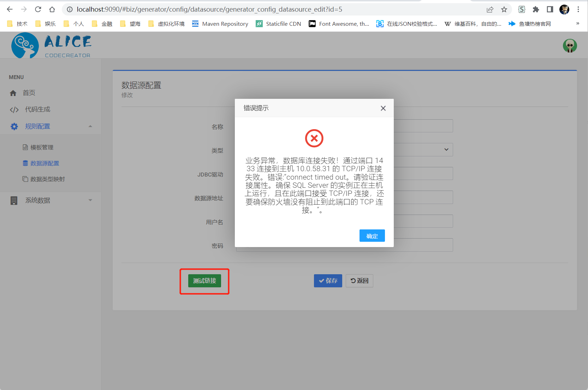Click the 代码生成 code brackets icon
Screen dimensions: 588x390
14,110
